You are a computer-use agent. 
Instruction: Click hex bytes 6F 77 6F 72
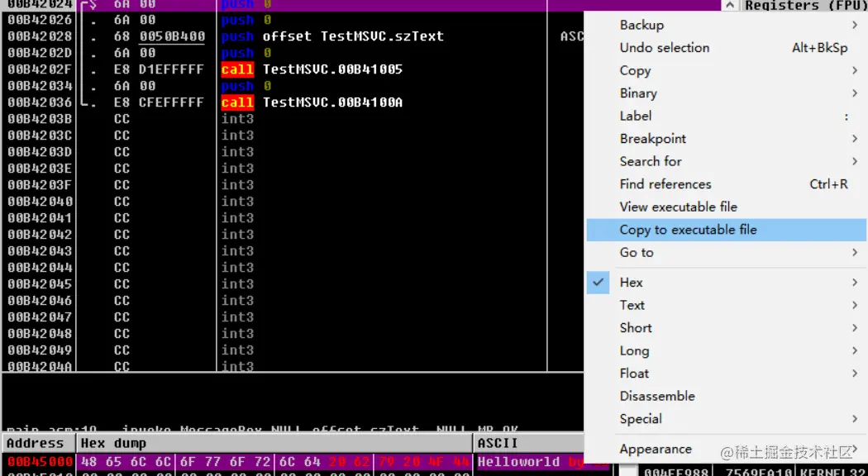[226, 462]
